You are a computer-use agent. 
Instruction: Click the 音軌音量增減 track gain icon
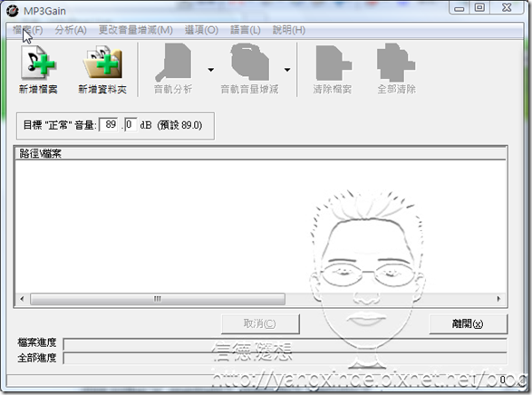(x=250, y=62)
